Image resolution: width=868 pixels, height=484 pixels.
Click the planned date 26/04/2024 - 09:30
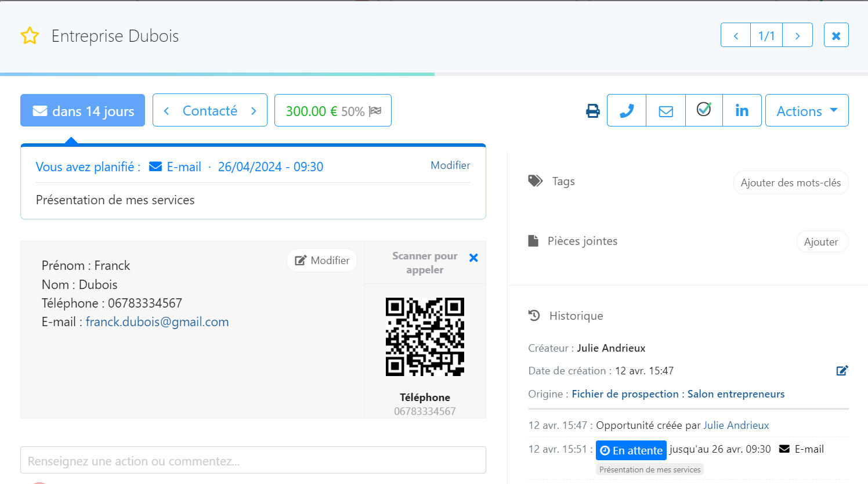(x=270, y=167)
